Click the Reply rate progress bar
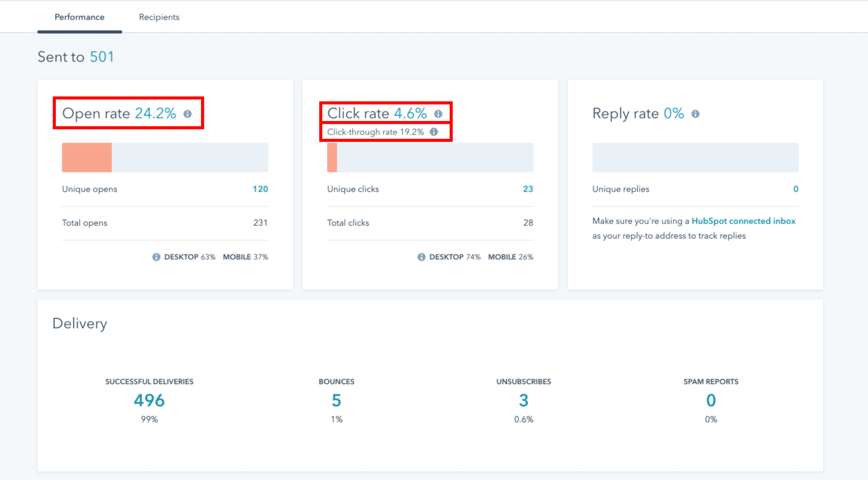This screenshot has height=480, width=868. click(695, 157)
